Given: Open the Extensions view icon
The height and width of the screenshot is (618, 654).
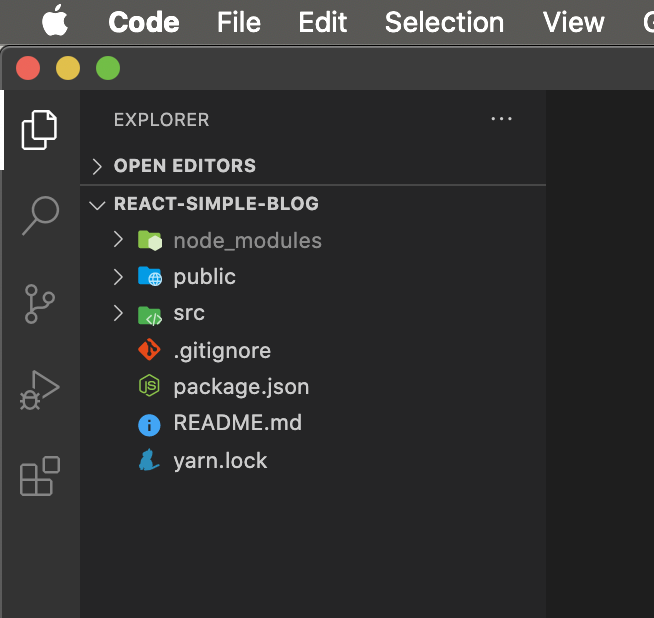Looking at the screenshot, I should click(40, 476).
